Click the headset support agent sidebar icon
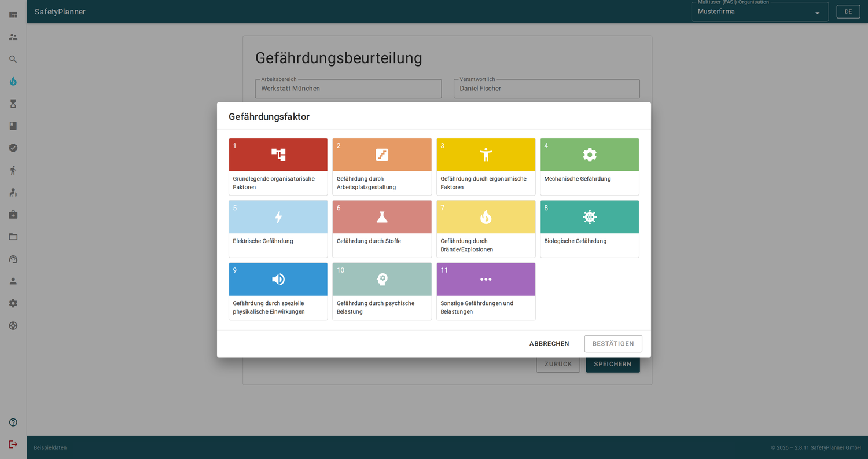Screen dimensions: 868x459 13,259
